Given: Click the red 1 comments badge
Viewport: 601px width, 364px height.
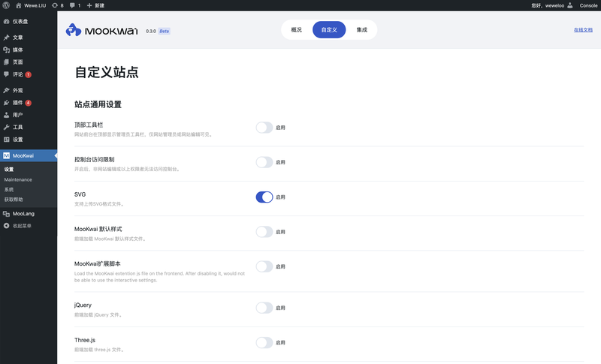Looking at the screenshot, I should pos(28,74).
